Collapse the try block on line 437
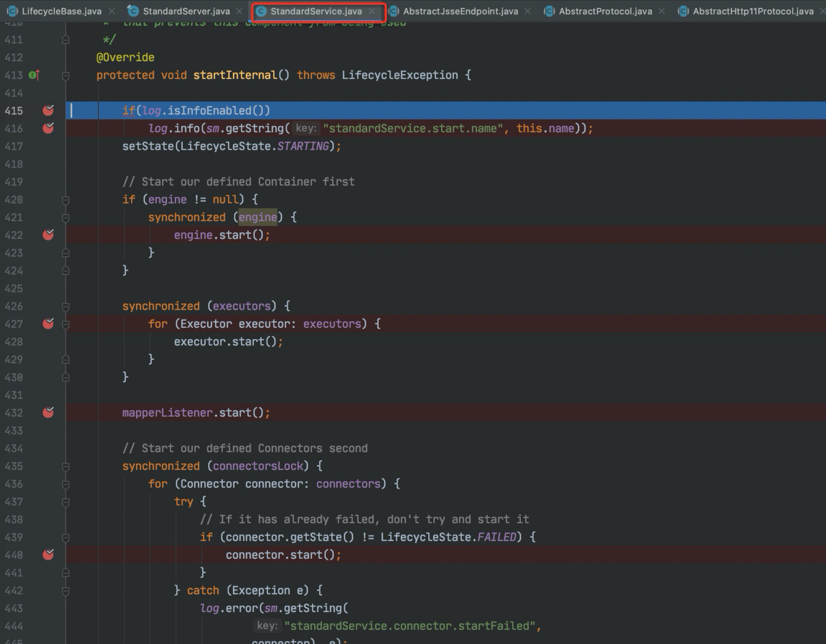The height and width of the screenshot is (644, 826). 66,502
